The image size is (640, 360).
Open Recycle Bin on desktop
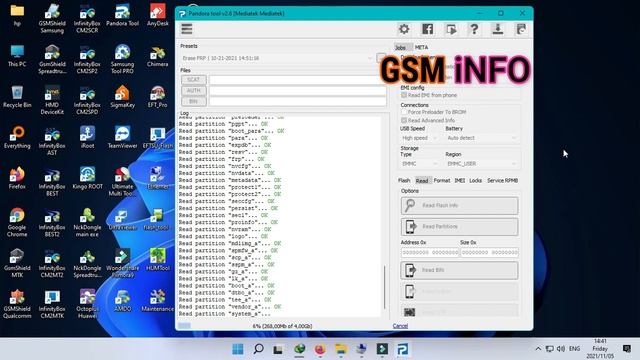click(x=17, y=97)
